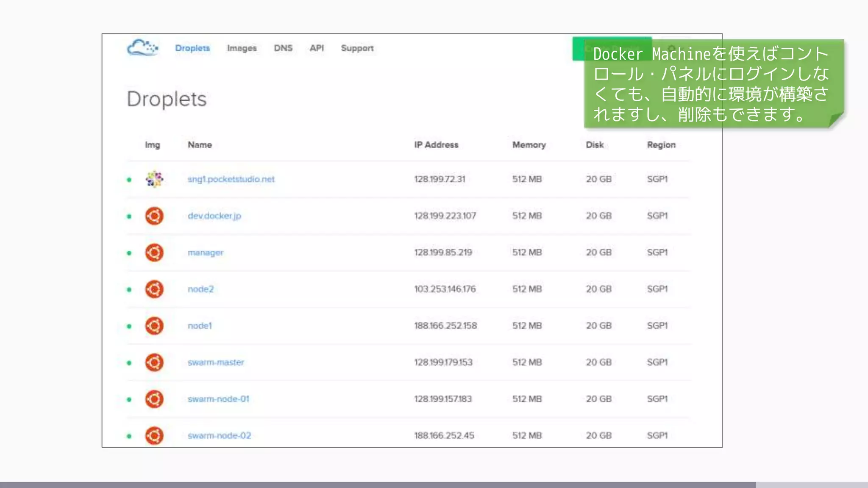The height and width of the screenshot is (488, 868).
Task: Open the dev.docker.jp droplet
Action: (214, 216)
